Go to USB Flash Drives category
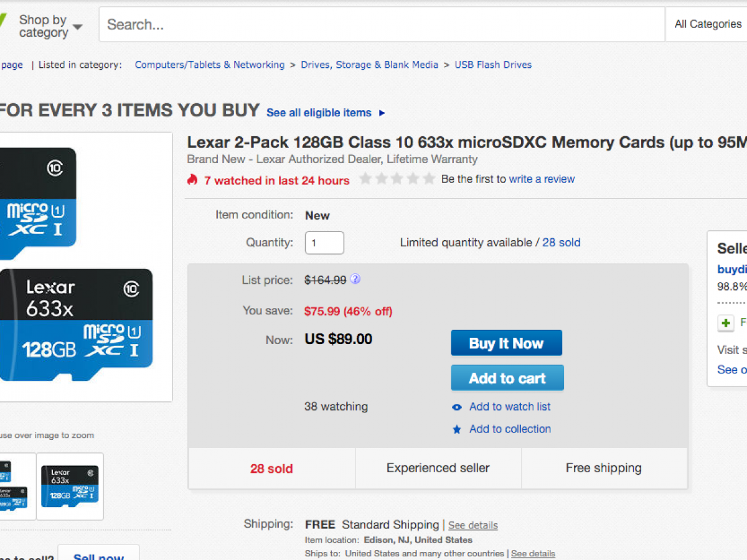Screen dimensions: 747x560 coord(493,65)
